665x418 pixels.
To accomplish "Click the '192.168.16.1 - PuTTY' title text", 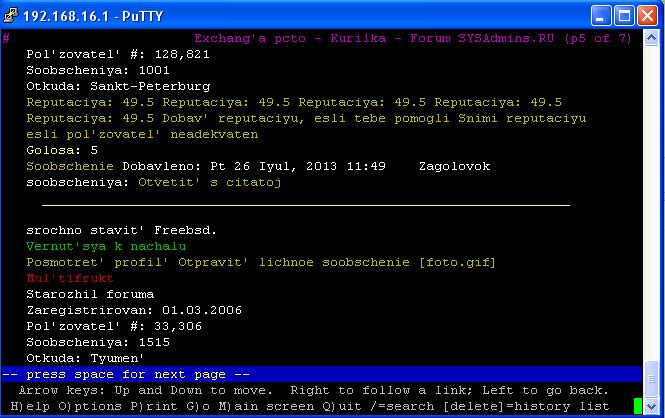I will tap(93, 16).
